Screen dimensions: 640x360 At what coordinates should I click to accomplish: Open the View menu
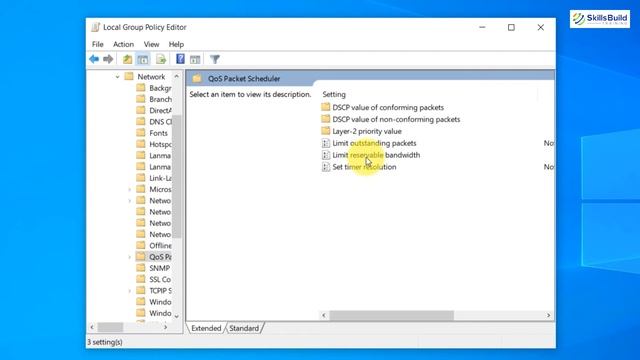151,44
